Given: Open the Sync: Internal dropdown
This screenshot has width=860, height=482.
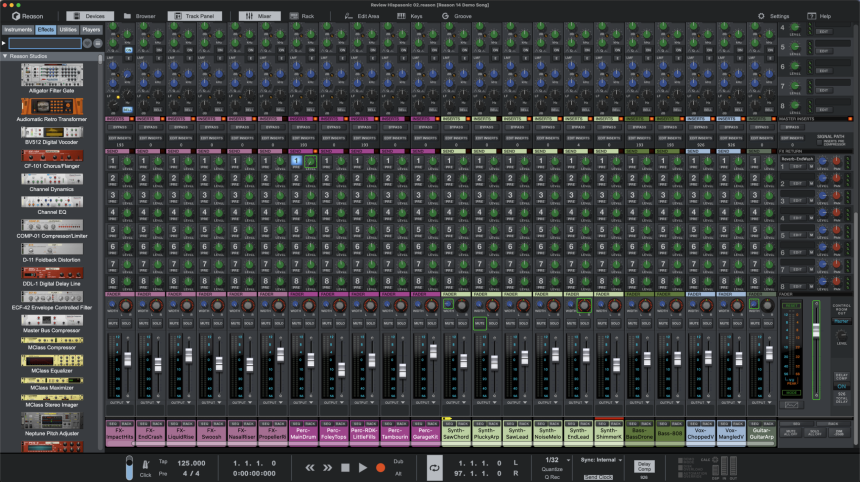Looking at the screenshot, I should 602,460.
